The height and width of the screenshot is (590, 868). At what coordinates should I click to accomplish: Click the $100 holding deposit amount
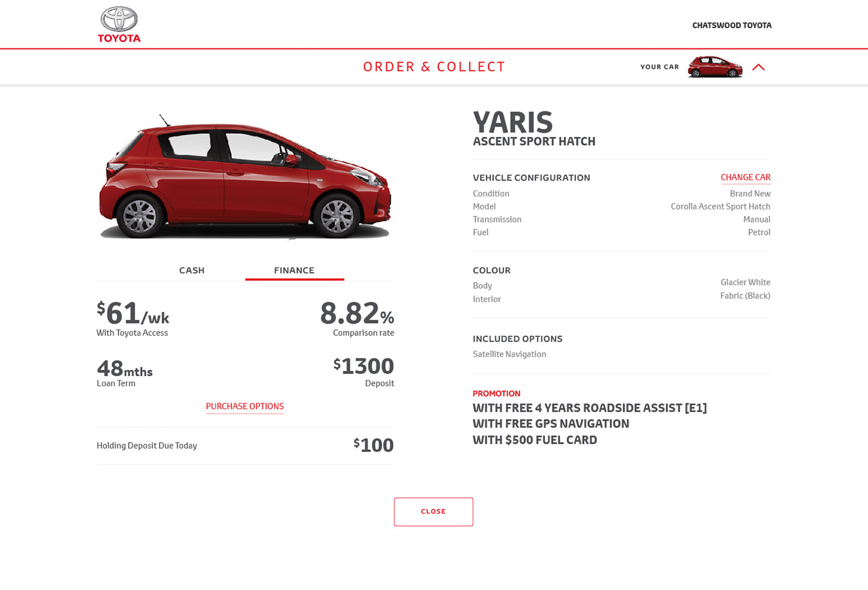coord(374,445)
